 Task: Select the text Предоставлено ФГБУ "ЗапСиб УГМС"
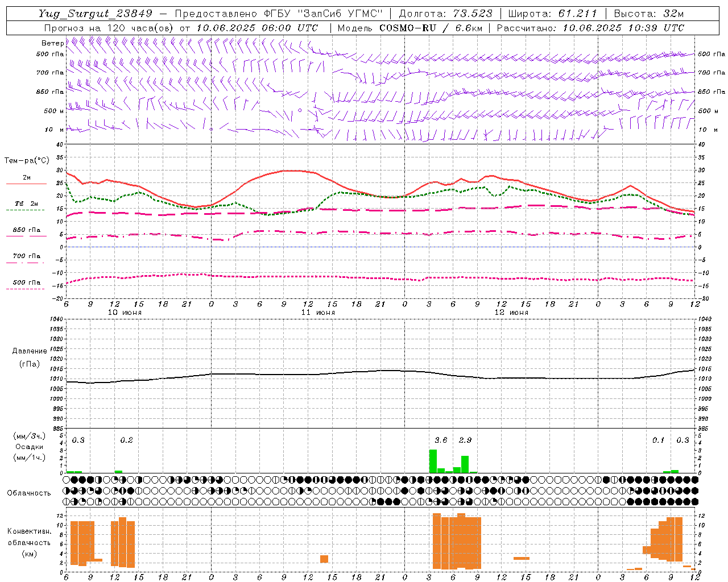tap(279, 14)
